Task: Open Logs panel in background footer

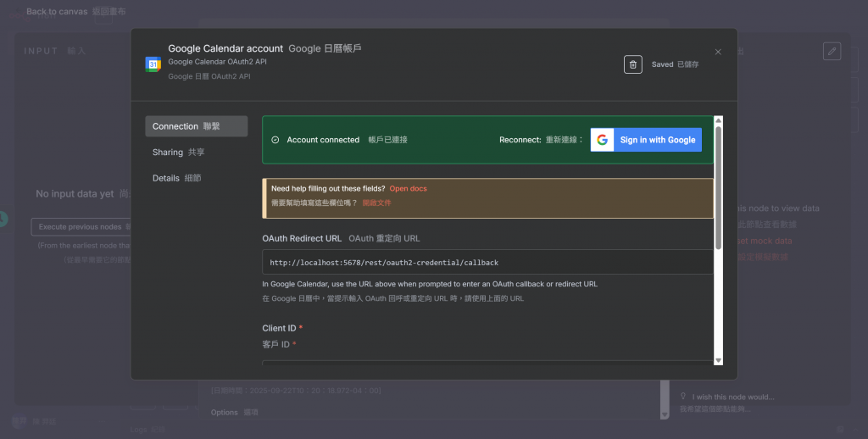Action: (x=140, y=430)
